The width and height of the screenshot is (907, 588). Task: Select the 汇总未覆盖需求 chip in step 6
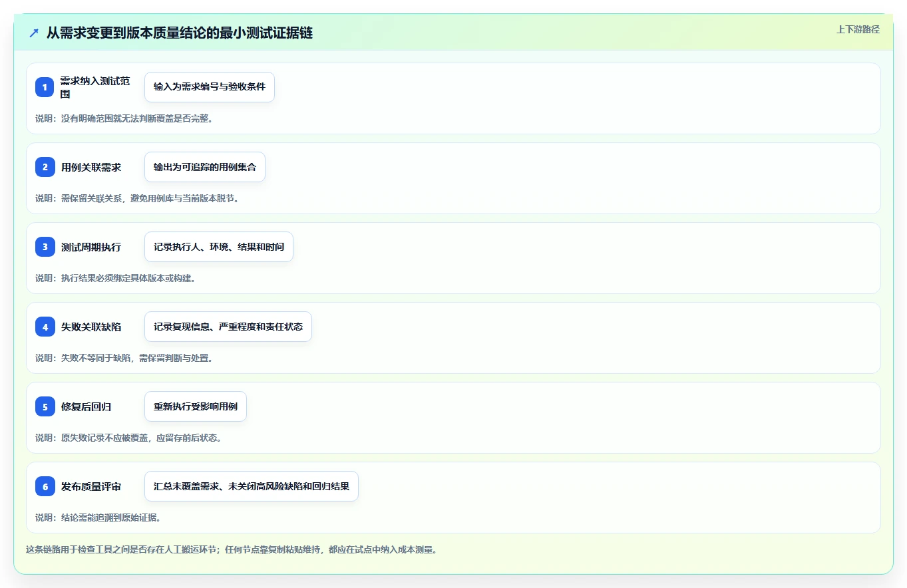click(252, 486)
